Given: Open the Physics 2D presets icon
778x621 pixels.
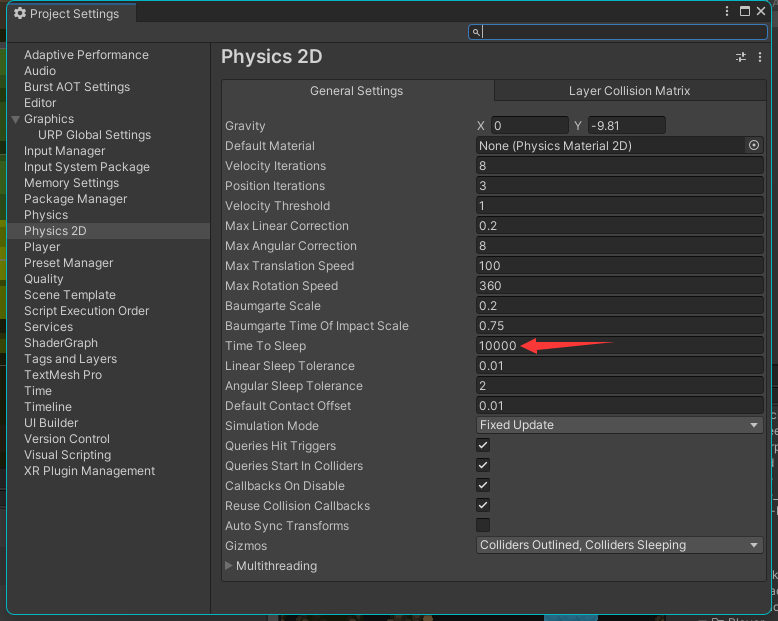Looking at the screenshot, I should pyautogui.click(x=741, y=57).
